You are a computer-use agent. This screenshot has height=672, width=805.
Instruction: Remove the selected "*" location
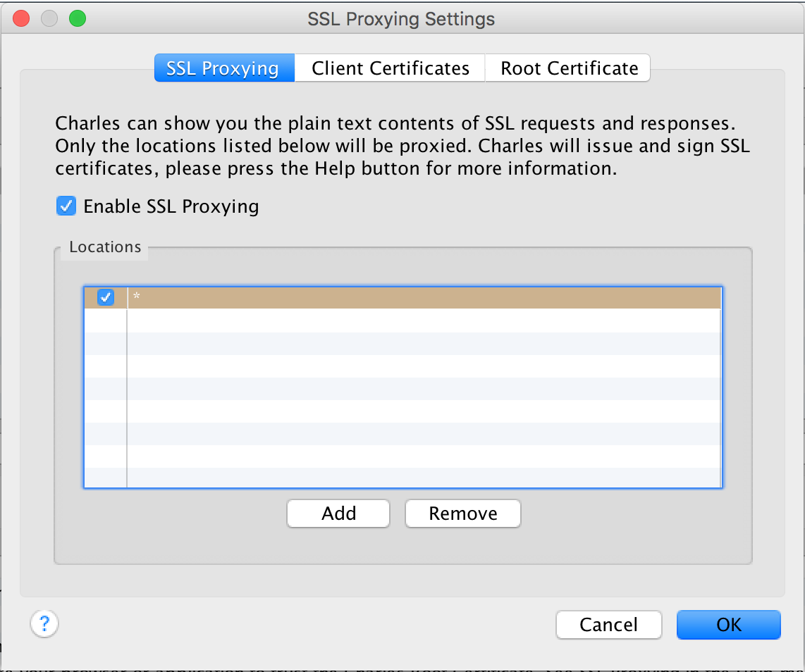coord(462,514)
